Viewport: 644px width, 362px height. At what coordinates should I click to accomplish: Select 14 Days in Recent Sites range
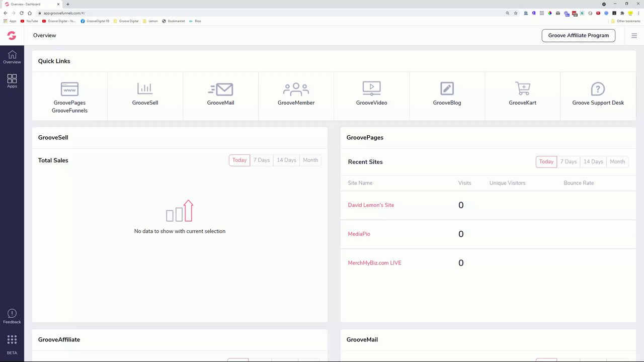(x=593, y=162)
